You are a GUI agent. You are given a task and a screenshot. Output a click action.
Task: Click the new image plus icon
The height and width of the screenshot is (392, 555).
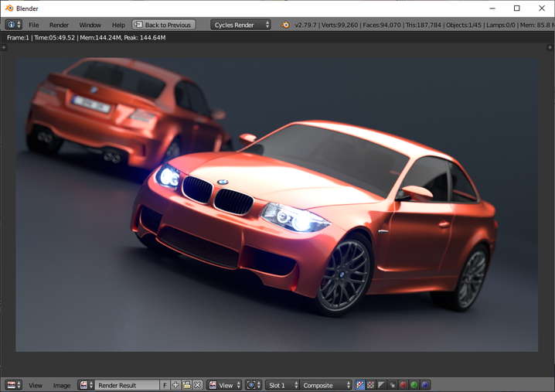175,385
